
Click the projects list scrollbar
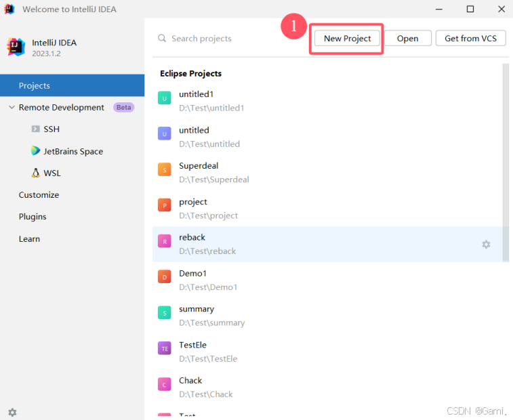[x=506, y=163]
